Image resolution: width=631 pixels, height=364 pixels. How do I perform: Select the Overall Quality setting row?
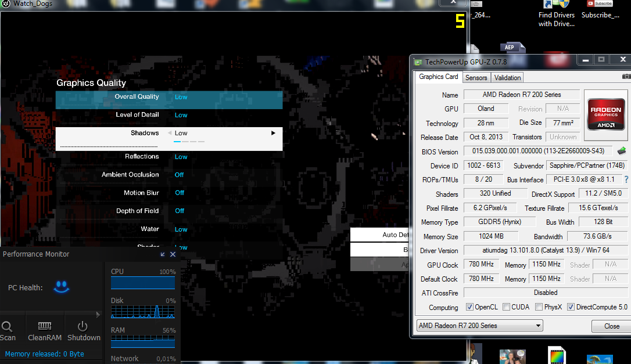[168, 97]
